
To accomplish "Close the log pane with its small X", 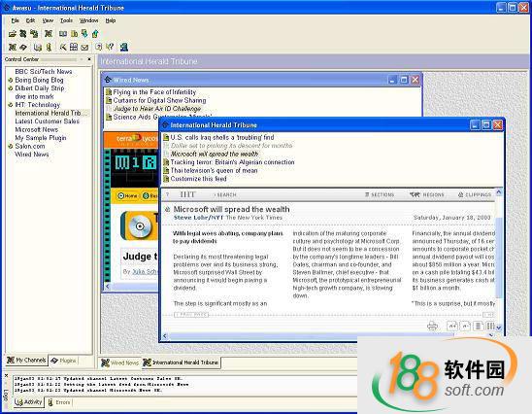I will (x=6, y=376).
